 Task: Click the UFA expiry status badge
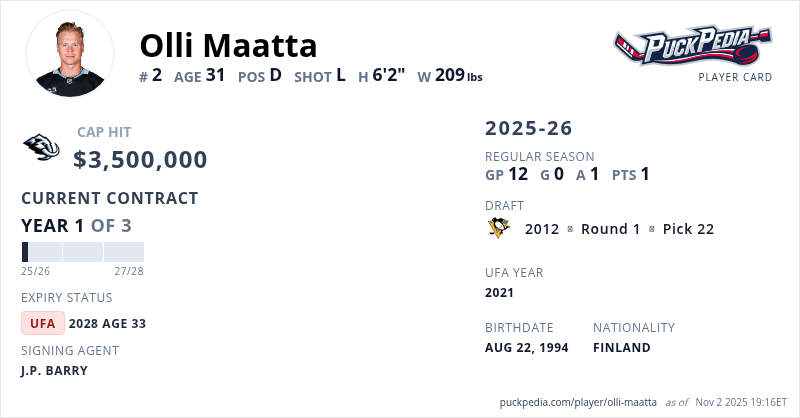point(43,323)
